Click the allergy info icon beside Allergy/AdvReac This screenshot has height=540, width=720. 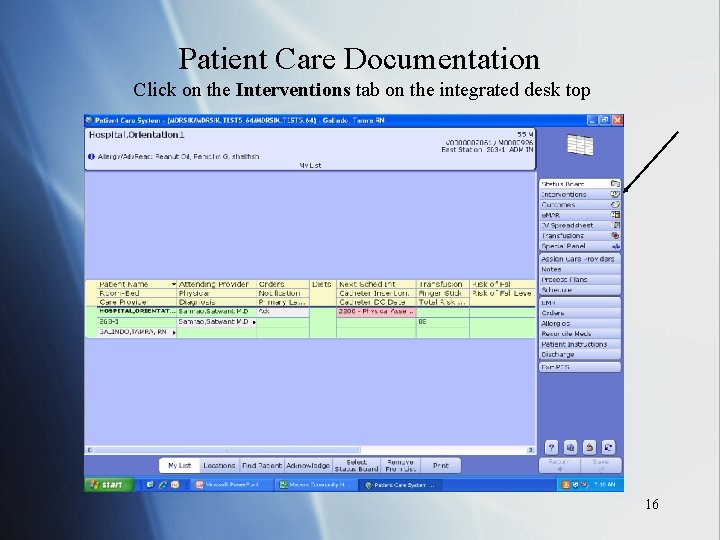coord(91,157)
